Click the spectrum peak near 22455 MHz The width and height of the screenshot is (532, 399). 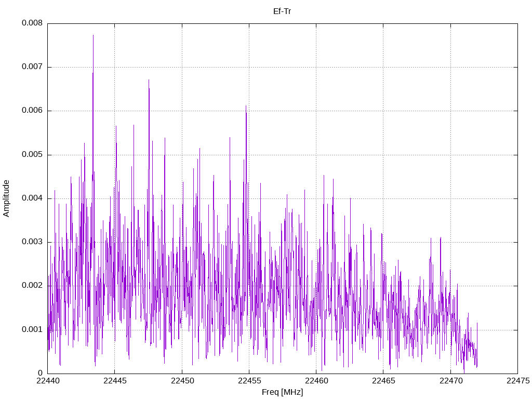[246, 106]
